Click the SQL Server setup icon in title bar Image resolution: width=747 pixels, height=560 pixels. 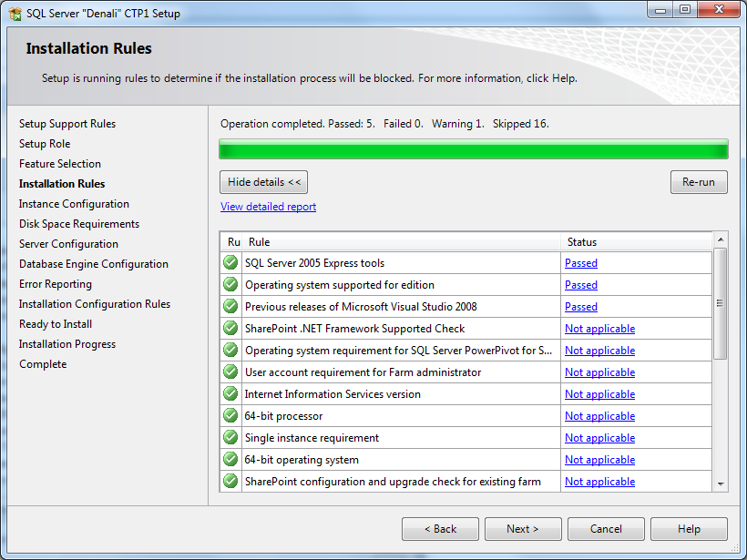click(x=15, y=14)
